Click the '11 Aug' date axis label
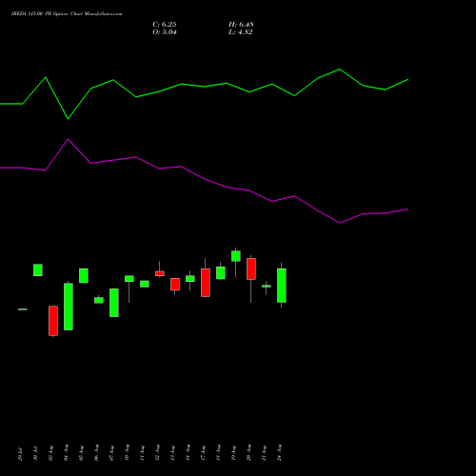Screen dimensions: 476x476 (x=142, y=453)
